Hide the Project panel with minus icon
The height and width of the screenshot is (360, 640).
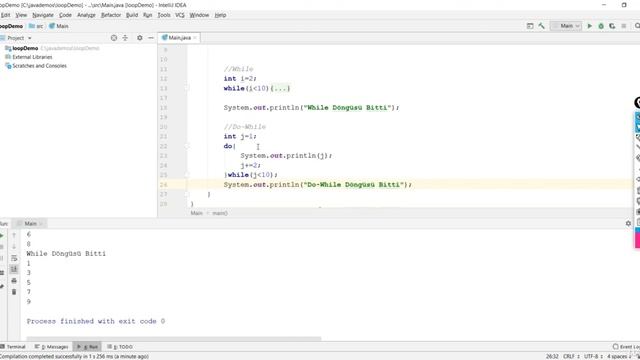[x=151, y=38]
